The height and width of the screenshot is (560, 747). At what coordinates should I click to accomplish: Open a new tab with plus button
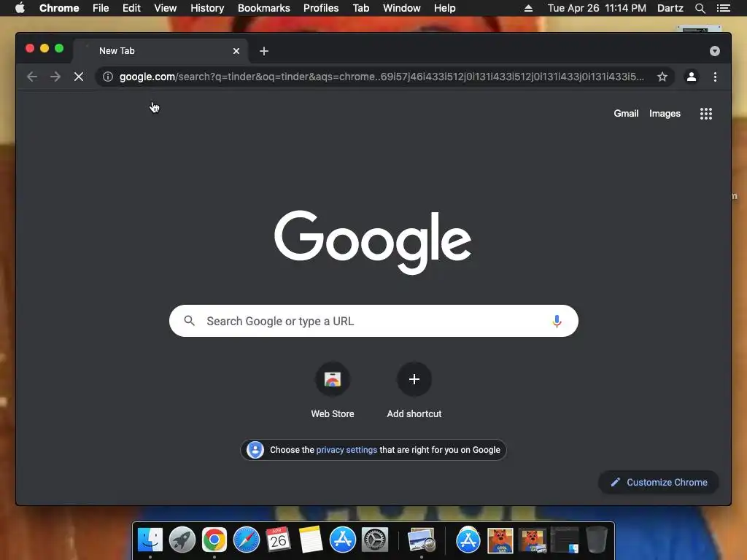(264, 51)
